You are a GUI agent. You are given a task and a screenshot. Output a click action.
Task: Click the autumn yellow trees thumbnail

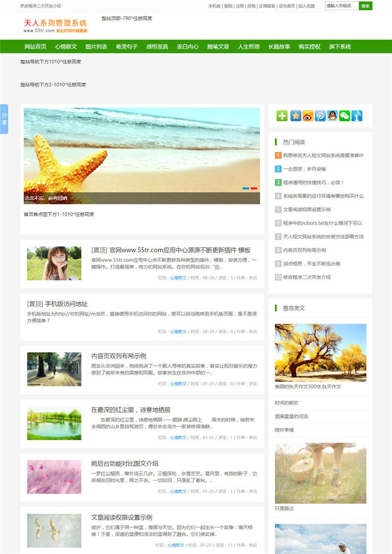point(320,353)
